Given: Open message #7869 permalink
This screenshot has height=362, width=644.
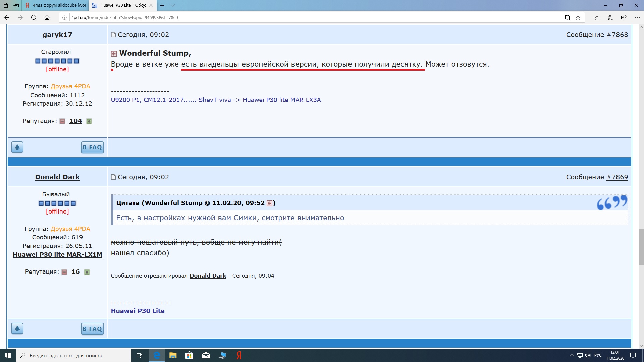Looking at the screenshot, I should [617, 177].
